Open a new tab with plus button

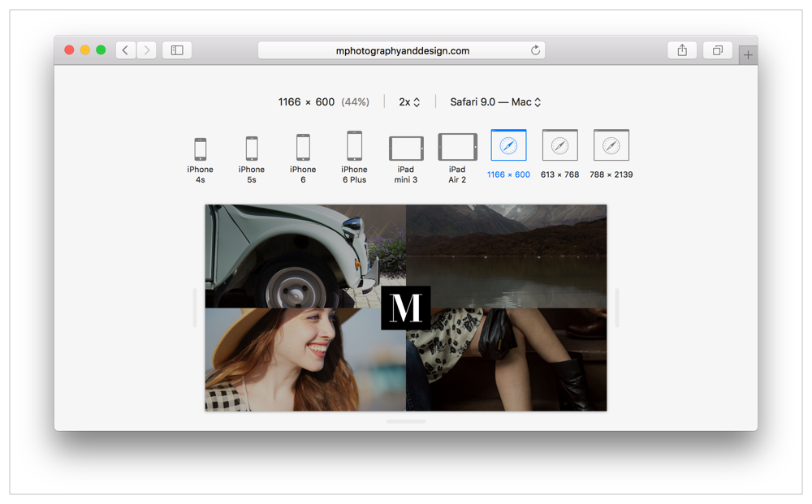tap(748, 55)
